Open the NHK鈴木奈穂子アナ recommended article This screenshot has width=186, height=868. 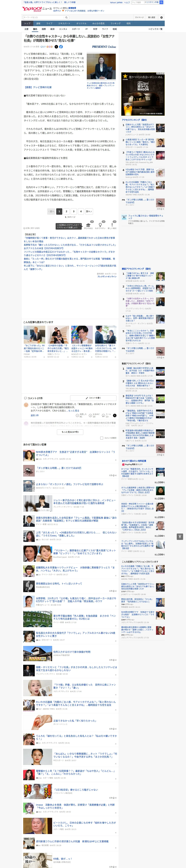click(x=75, y=453)
